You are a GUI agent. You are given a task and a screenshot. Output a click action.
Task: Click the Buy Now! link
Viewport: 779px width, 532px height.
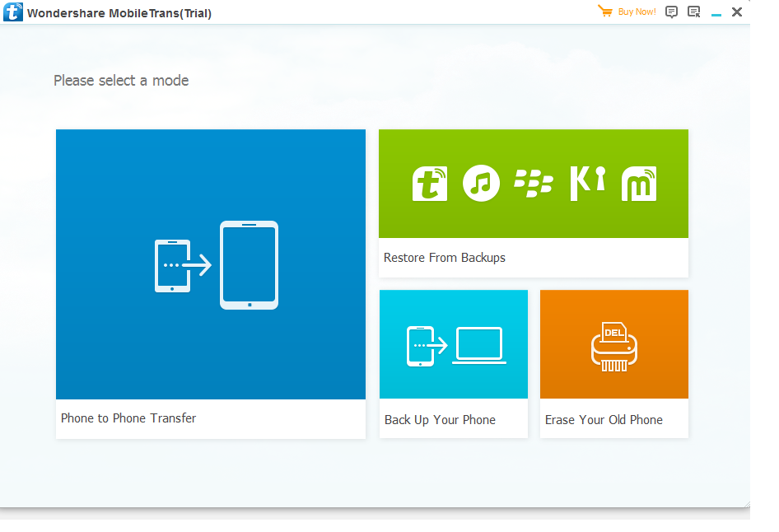pos(637,12)
